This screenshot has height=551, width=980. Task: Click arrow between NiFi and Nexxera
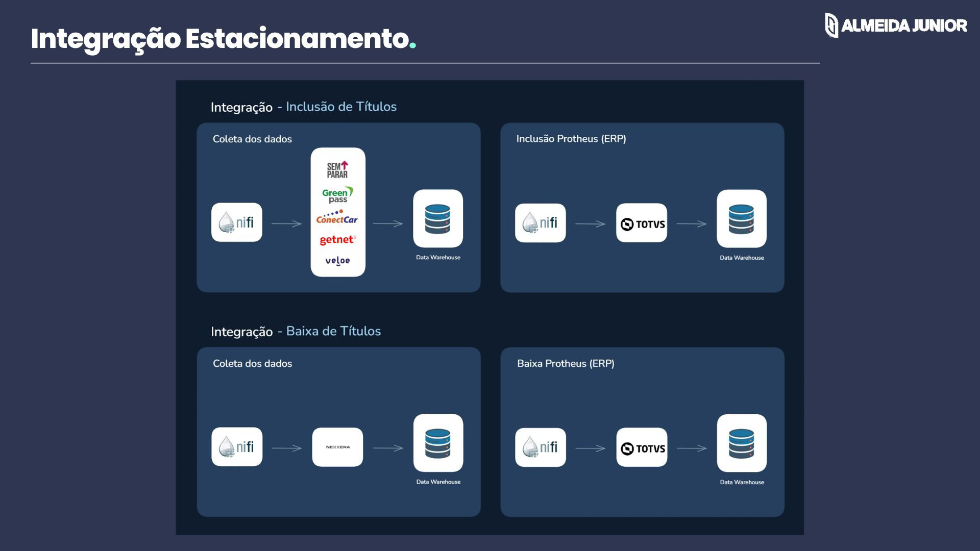287,448
